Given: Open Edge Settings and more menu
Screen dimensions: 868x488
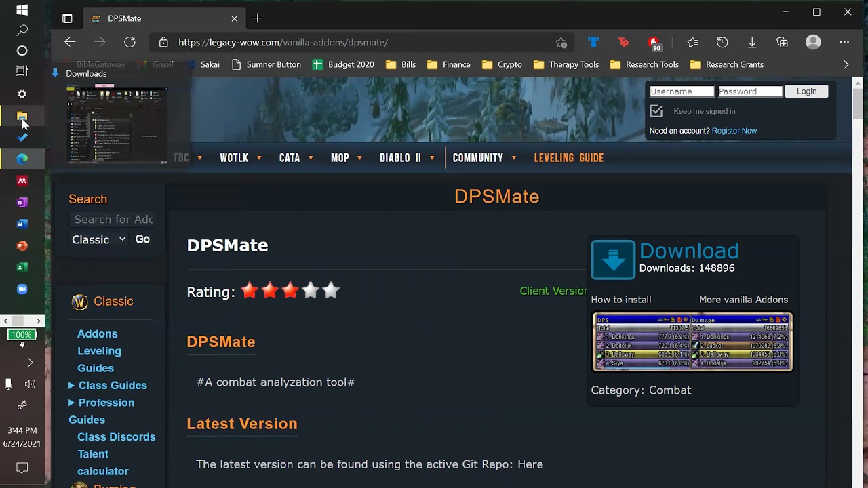Looking at the screenshot, I should [844, 42].
